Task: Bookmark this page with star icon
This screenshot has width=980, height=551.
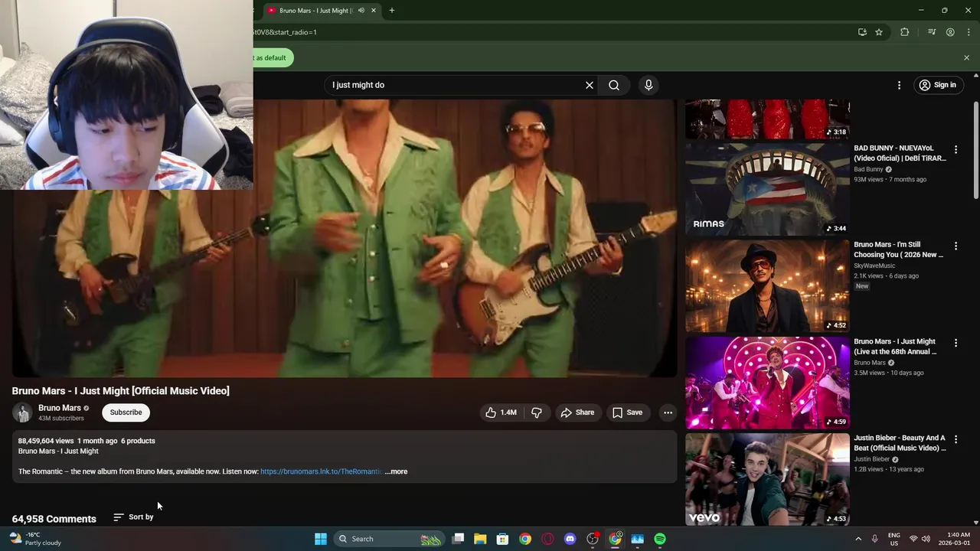Action: [x=879, y=32]
